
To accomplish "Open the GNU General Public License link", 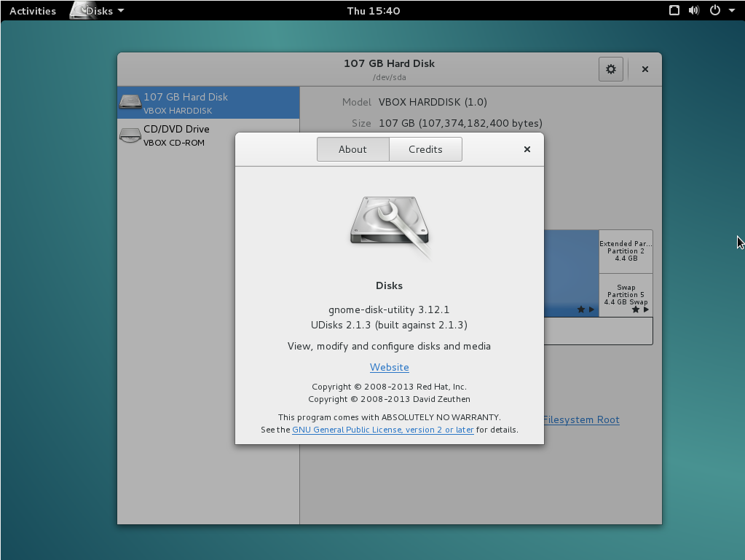I will point(382,430).
